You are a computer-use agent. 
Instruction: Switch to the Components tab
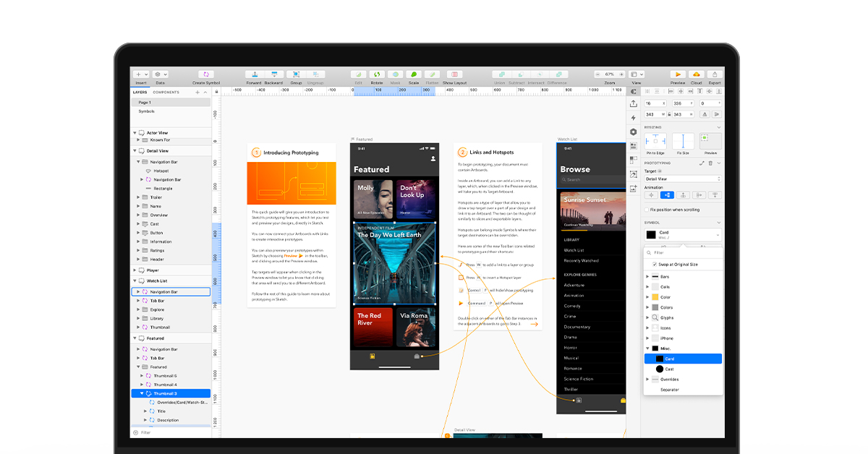pyautogui.click(x=166, y=93)
